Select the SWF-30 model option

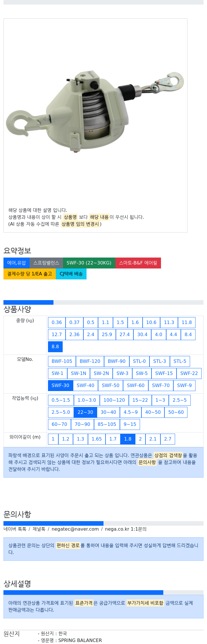pos(60,385)
